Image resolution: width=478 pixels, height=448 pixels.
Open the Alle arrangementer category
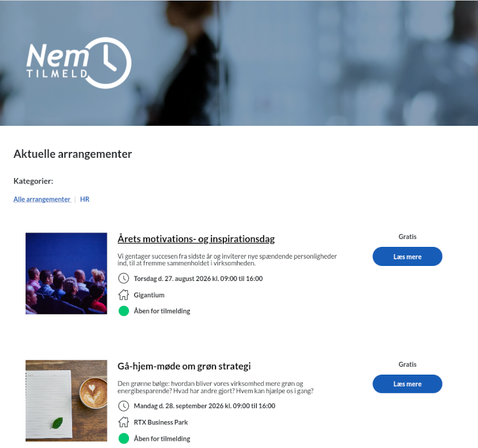coord(42,199)
